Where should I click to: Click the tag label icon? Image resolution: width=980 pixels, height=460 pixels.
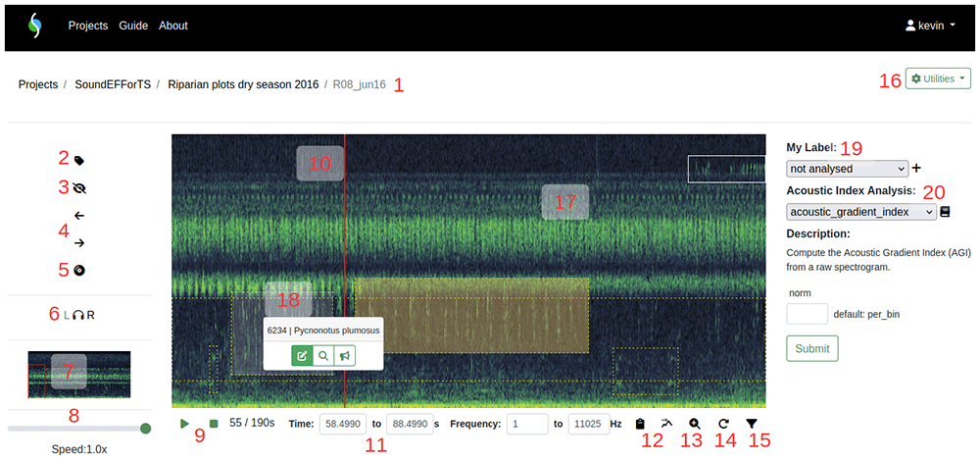(78, 161)
